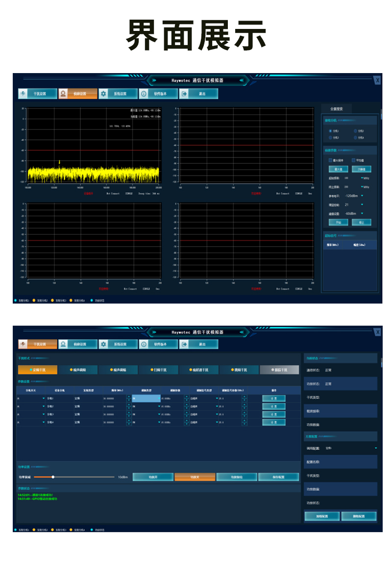The width and height of the screenshot is (392, 563).
Task: Switch to the 扫频干扰 mode tab
Action: coord(159,370)
